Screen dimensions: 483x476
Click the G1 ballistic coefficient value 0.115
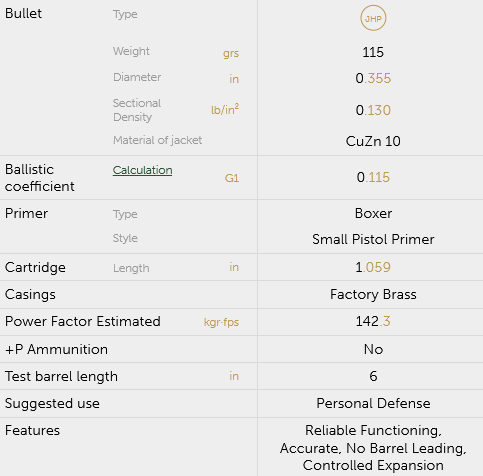coord(373,177)
